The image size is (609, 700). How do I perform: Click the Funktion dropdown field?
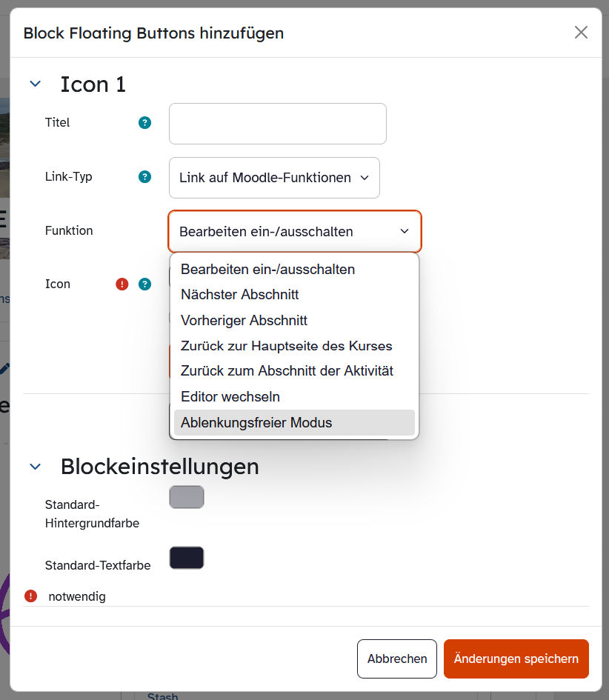point(295,231)
